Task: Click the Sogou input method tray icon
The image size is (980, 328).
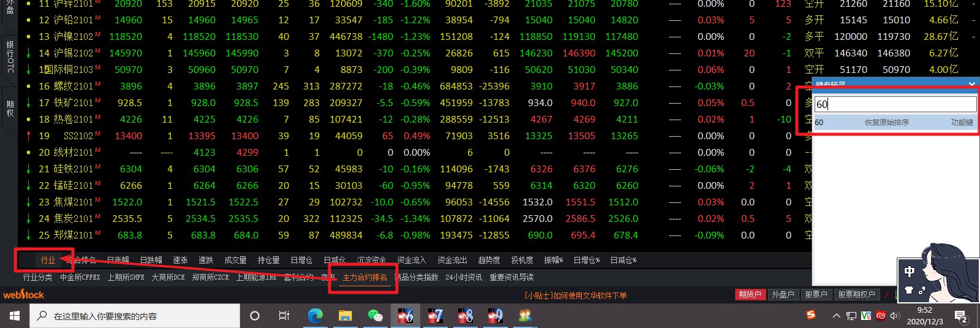Action: point(811,315)
